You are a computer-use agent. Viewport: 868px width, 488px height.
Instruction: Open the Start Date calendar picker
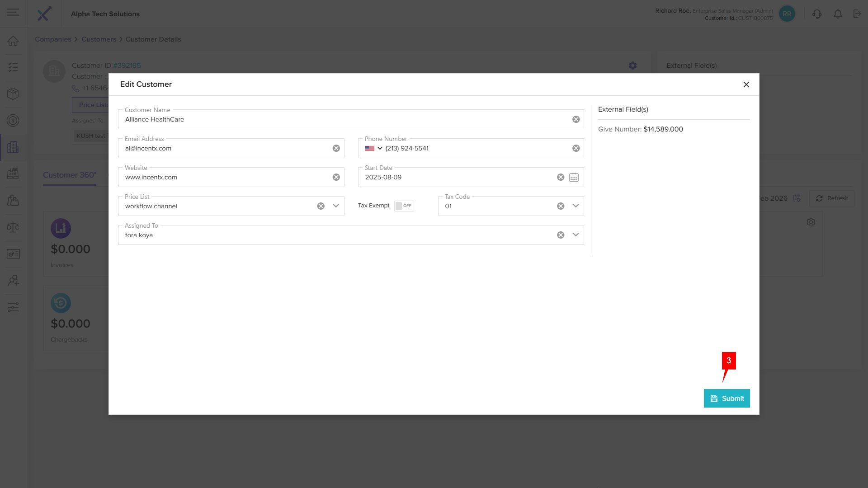[x=574, y=177]
